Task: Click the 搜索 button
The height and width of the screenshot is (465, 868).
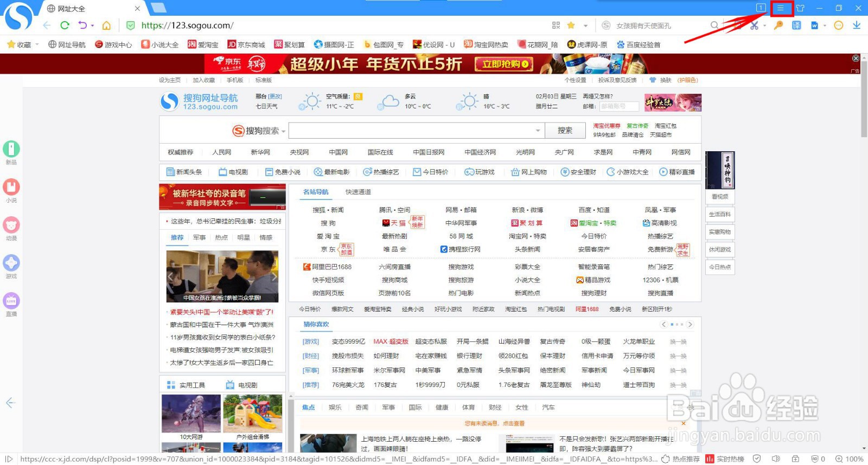Action: (x=565, y=131)
